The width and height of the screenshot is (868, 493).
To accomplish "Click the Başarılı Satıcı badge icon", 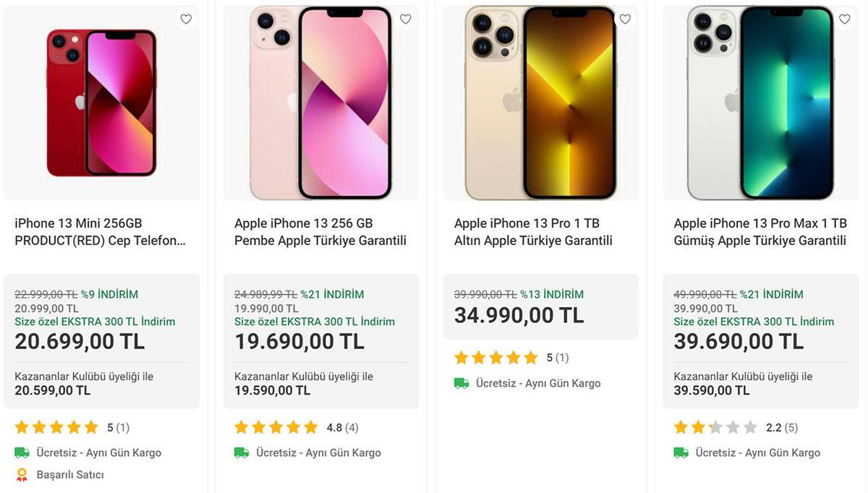I will tap(22, 474).
